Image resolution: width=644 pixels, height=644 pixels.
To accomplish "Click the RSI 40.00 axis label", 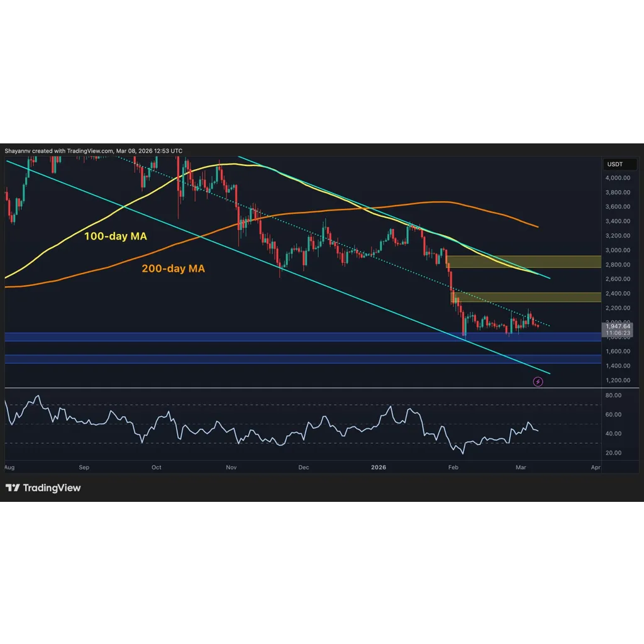I will point(613,433).
